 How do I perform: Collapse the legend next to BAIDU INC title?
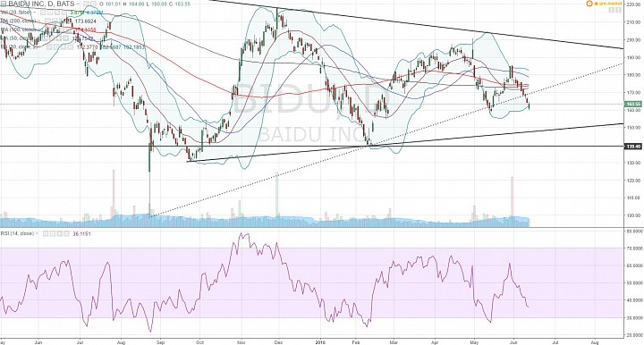click(4, 4)
